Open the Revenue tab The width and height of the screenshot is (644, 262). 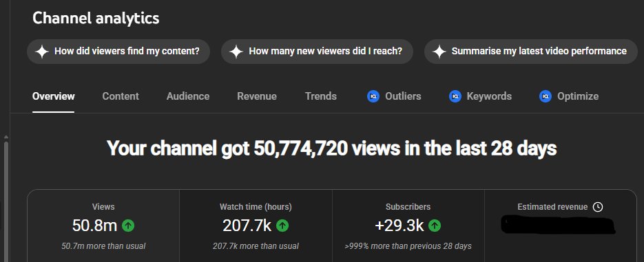click(x=257, y=96)
